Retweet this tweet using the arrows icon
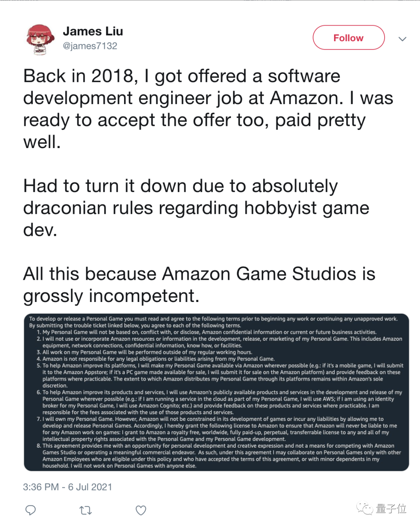 (86, 510)
